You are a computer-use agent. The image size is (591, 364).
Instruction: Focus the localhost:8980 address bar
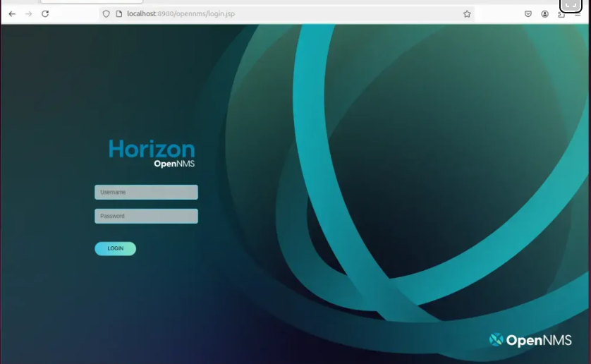282,13
